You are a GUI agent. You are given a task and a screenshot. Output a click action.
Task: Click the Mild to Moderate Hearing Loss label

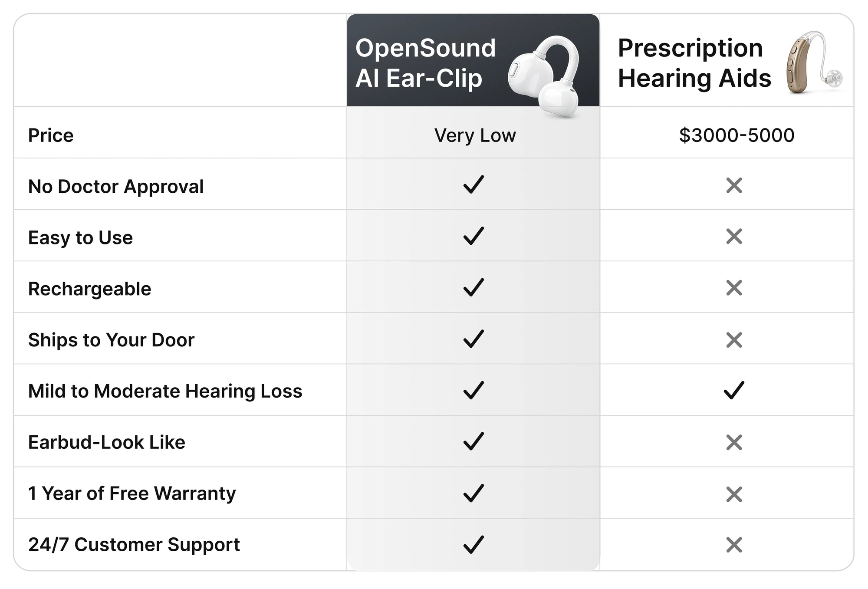pos(165,392)
